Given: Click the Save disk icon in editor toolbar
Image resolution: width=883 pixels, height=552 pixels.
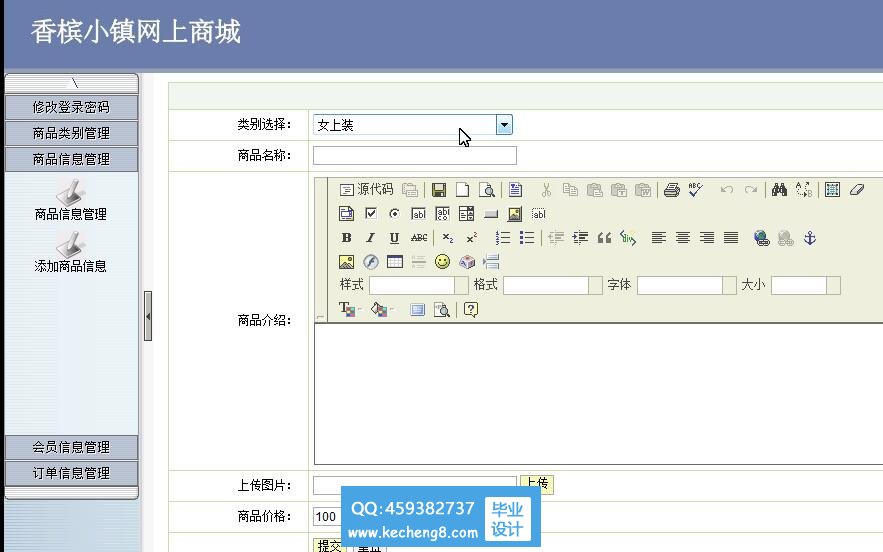Looking at the screenshot, I should tap(439, 190).
